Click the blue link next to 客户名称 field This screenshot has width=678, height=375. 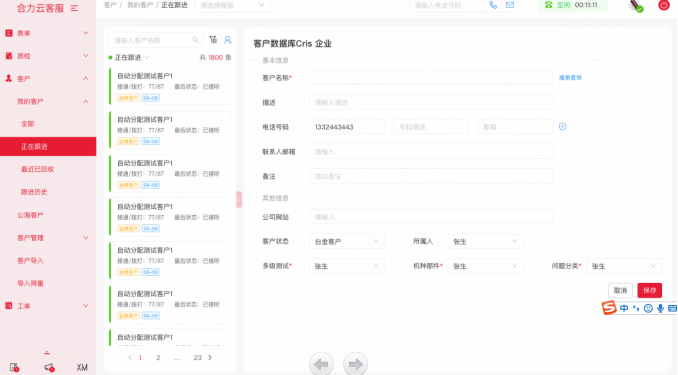(570, 77)
